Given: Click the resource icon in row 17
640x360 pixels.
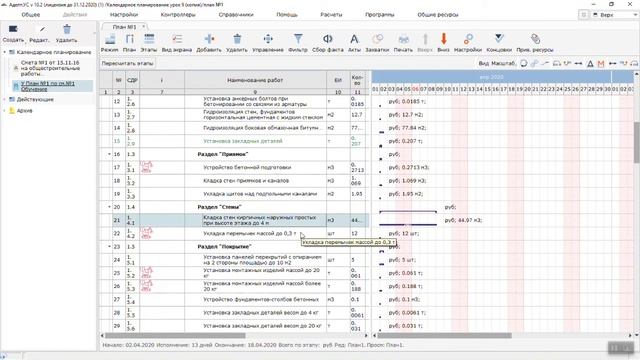Looking at the screenshot, I should coord(147,167).
